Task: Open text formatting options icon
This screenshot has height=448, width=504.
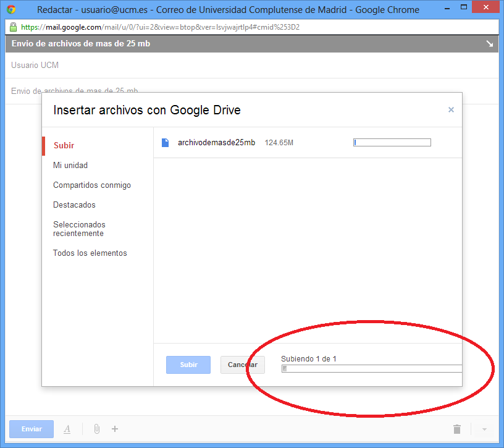Action: tap(67, 429)
